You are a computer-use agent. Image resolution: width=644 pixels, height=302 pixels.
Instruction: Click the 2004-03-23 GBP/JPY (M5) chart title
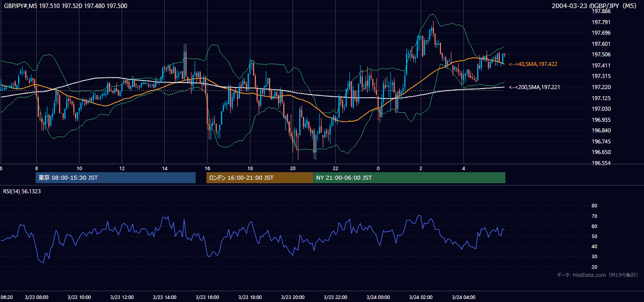(x=595, y=6)
